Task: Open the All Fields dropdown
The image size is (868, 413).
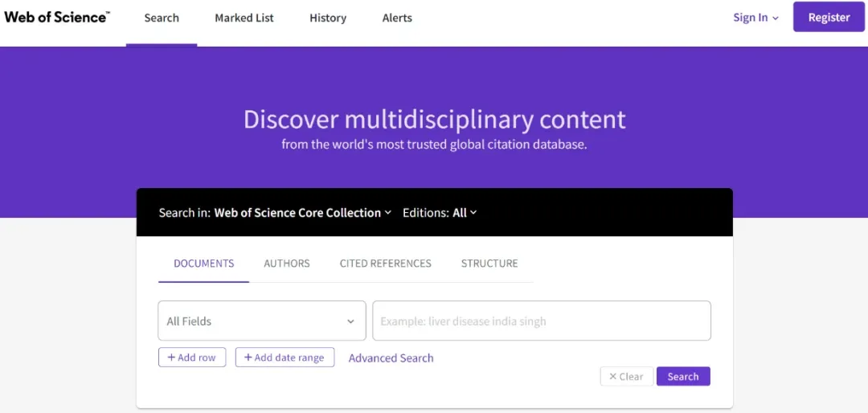Action: (x=262, y=321)
